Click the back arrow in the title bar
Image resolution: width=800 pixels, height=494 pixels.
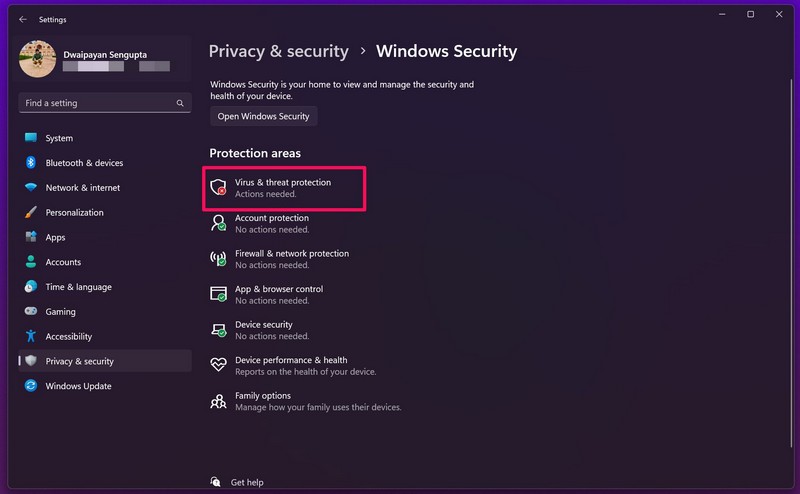[x=23, y=18]
